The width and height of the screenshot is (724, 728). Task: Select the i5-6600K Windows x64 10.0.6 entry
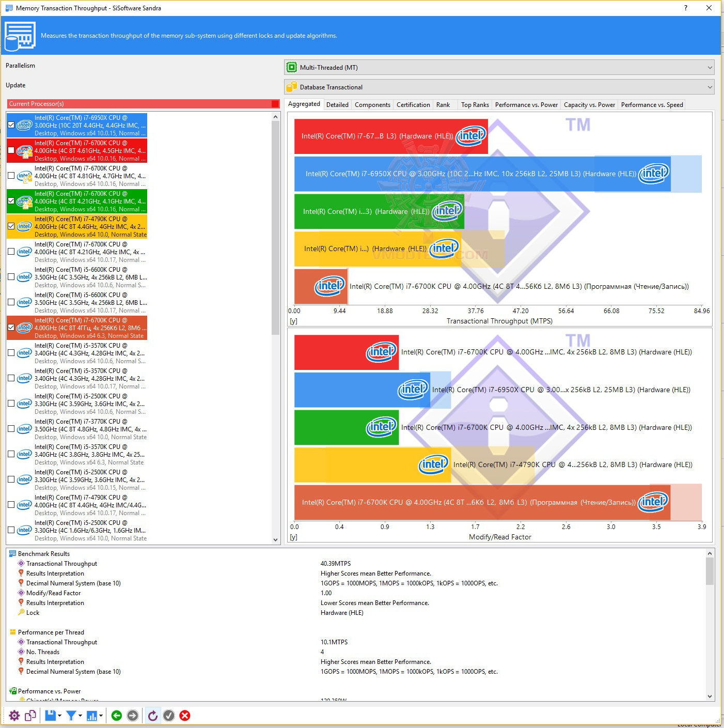77,277
